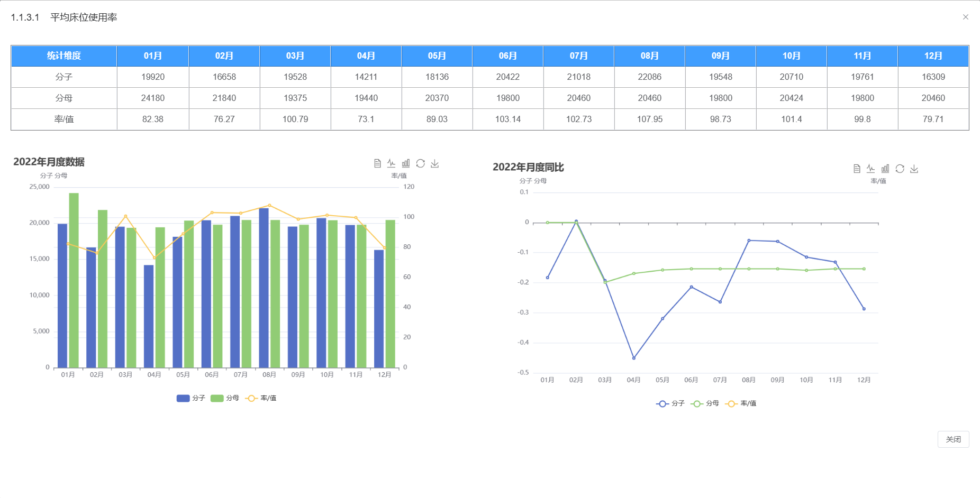Click the 2022年月度数据 chart title

49,162
